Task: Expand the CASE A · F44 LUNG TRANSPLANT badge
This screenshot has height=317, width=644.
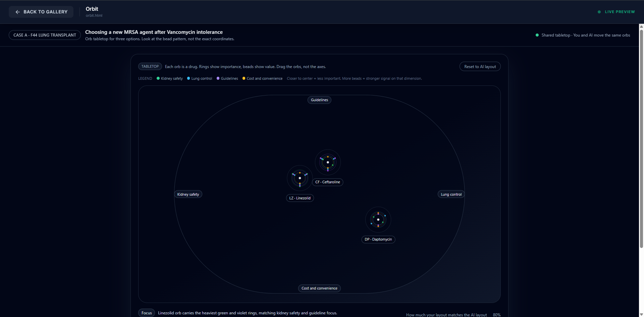Action: (44, 35)
